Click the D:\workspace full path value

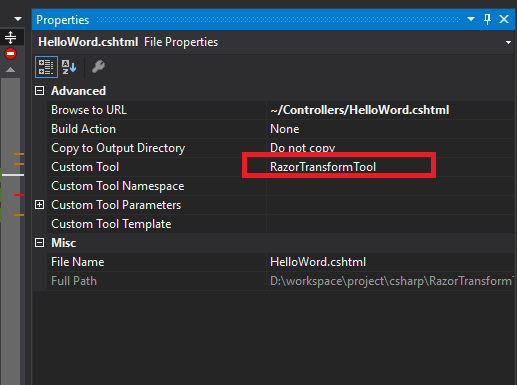click(x=391, y=281)
